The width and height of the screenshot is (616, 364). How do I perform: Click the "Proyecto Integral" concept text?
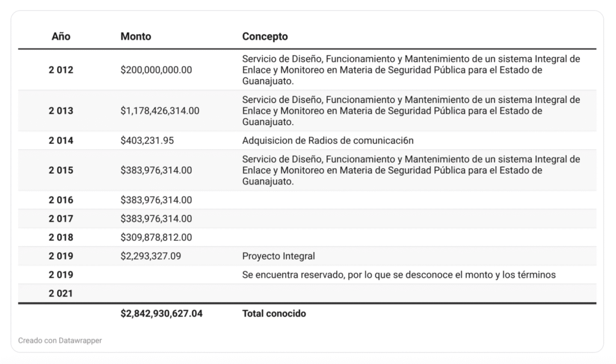[x=279, y=256]
